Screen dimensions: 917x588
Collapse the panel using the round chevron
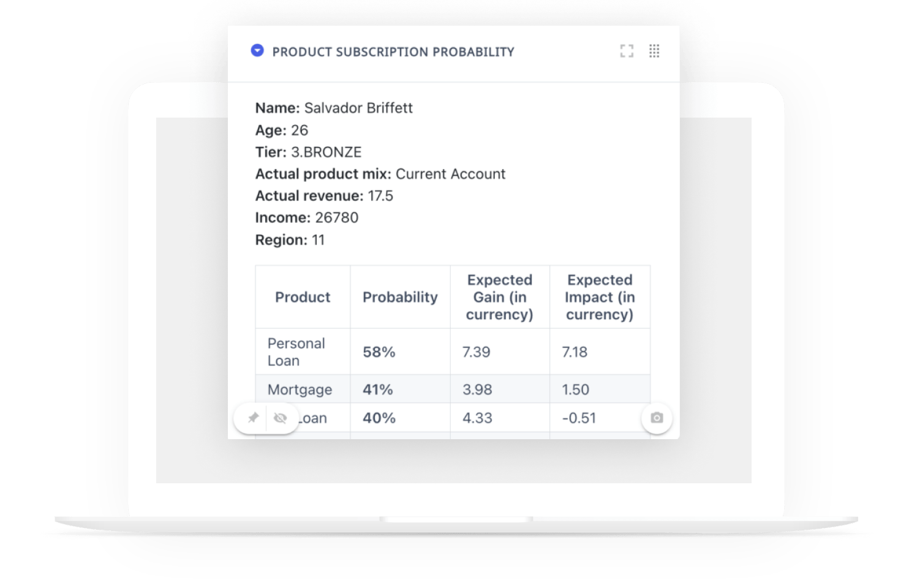(x=257, y=51)
